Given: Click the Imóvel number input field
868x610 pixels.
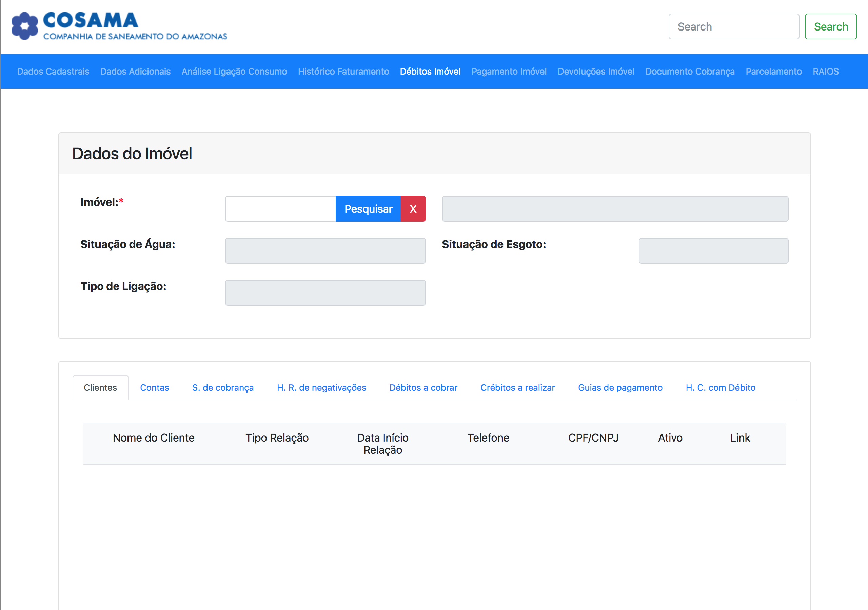Looking at the screenshot, I should point(280,209).
